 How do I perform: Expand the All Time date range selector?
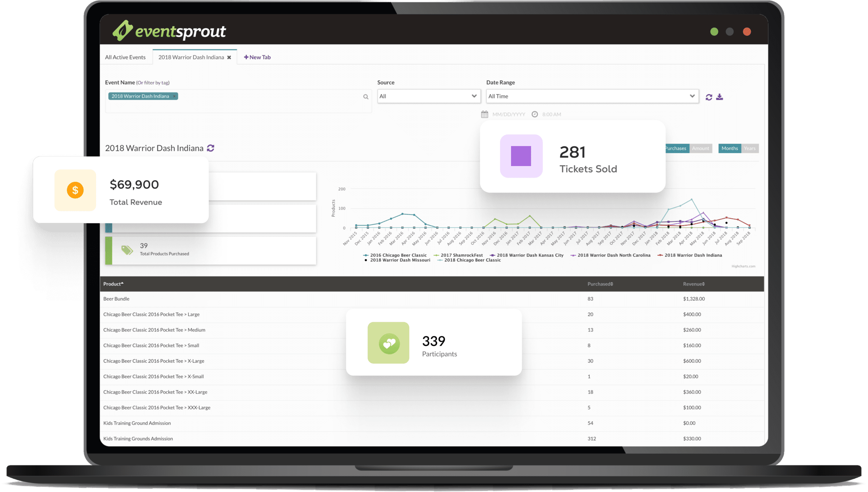point(590,96)
